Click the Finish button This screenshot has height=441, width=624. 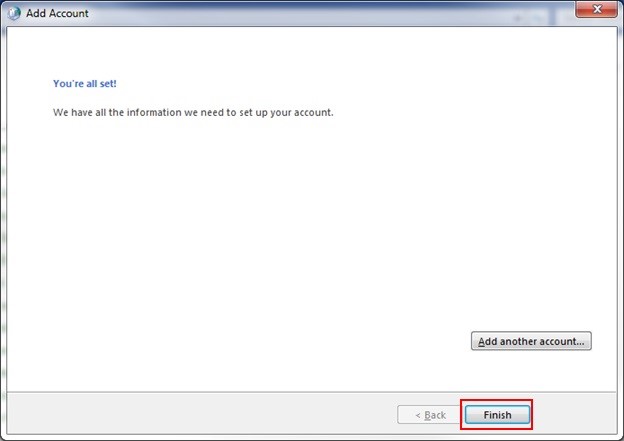click(497, 415)
